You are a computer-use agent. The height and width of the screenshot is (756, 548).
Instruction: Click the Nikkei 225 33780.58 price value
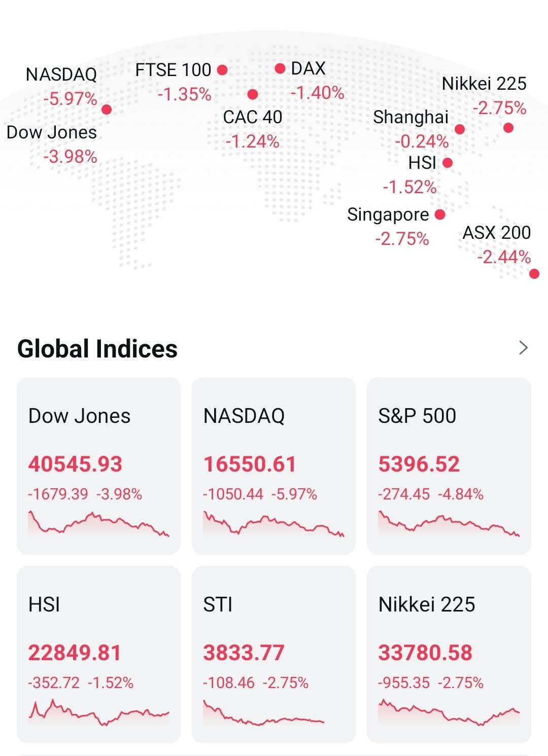coord(425,653)
